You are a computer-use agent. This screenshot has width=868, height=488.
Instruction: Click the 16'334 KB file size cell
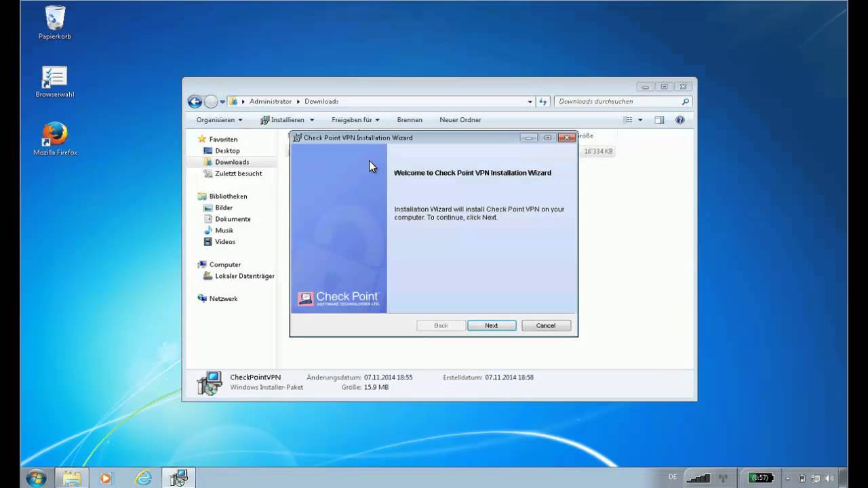[599, 151]
